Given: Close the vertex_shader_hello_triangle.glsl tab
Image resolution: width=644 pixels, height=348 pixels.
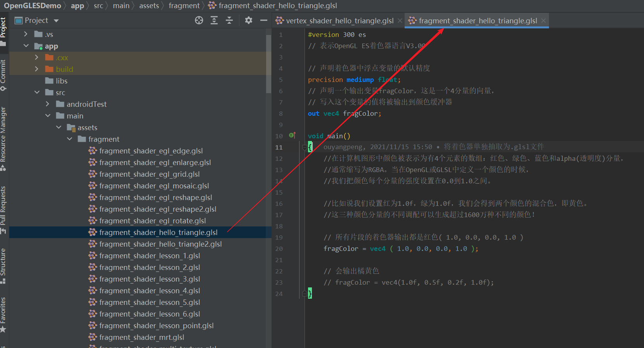Looking at the screenshot, I should point(400,21).
